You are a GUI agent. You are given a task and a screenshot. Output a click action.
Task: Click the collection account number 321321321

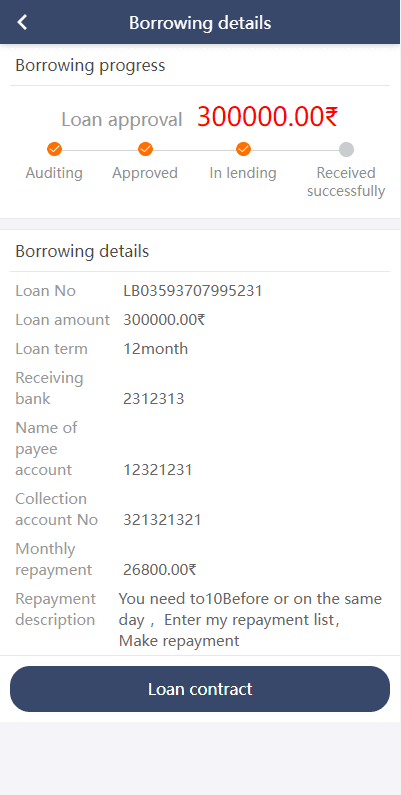[162, 520]
